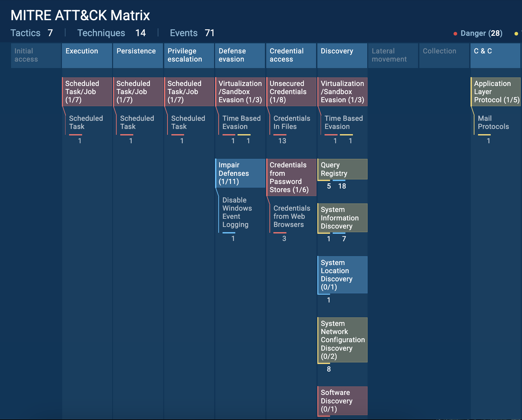The width and height of the screenshot is (522, 420).
Task: Select Time Based Evasion under Discovery
Action: (344, 122)
